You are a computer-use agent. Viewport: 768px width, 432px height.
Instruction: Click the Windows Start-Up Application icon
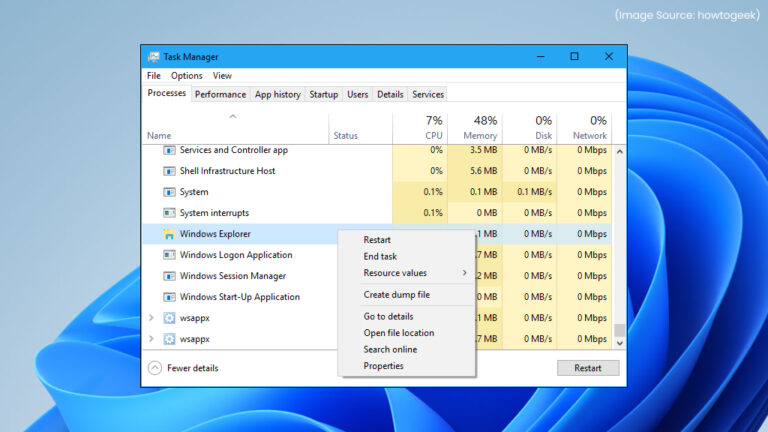(169, 297)
